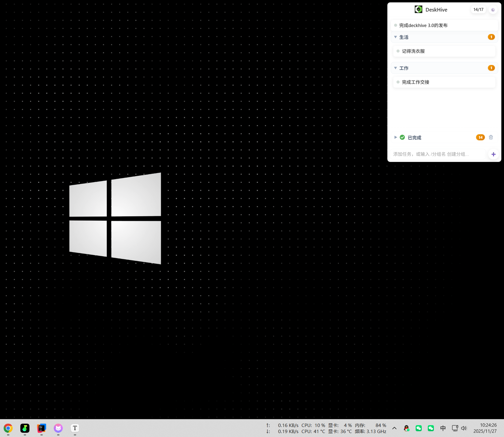Mark 完成工作交接 as done
The height and width of the screenshot is (437, 504).
tap(398, 82)
